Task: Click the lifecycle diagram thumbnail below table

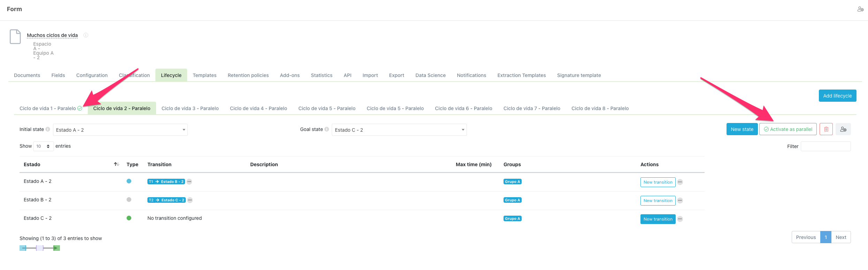Action: [40, 248]
